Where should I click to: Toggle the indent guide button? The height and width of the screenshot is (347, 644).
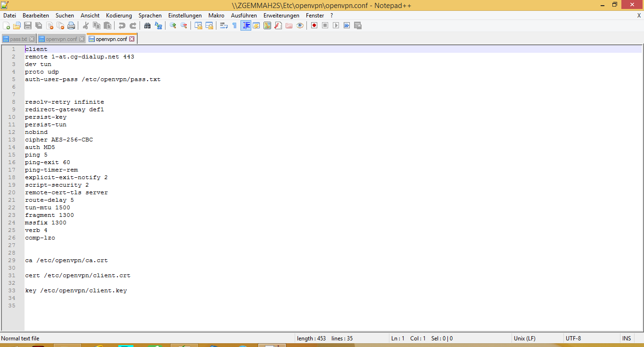(x=246, y=25)
